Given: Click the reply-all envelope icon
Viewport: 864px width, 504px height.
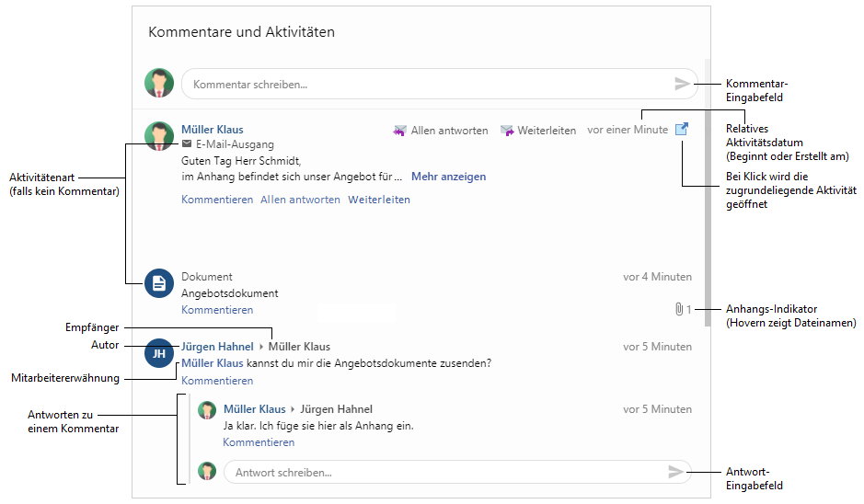Looking at the screenshot, I should [x=399, y=131].
